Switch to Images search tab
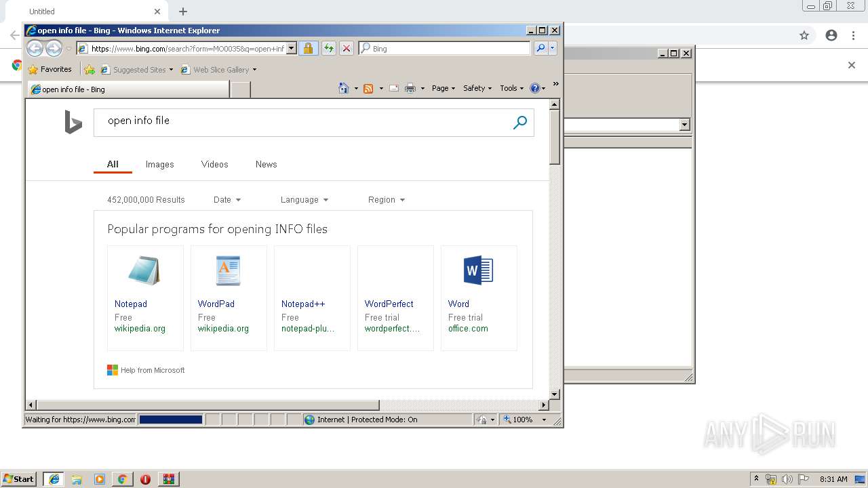 tap(159, 164)
